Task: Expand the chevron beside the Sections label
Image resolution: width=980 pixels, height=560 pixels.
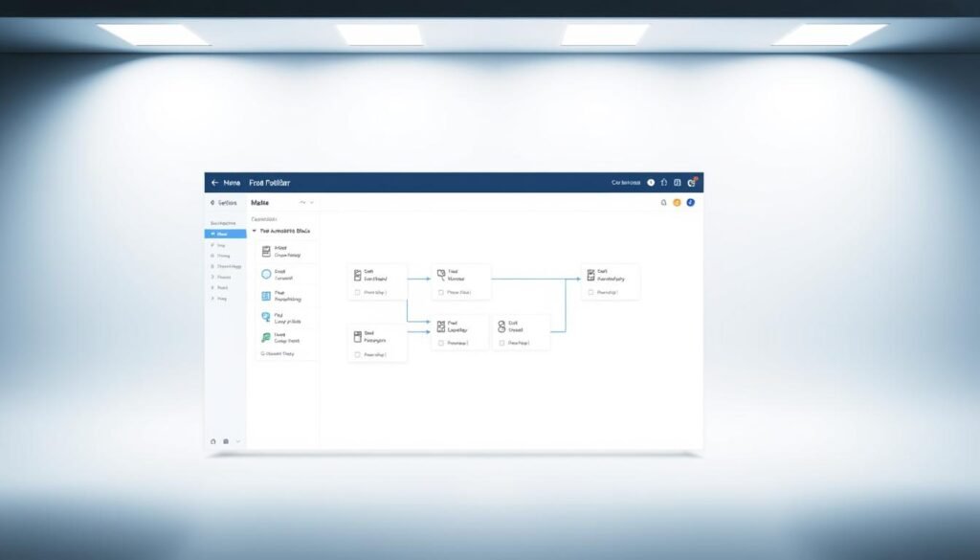Action: pos(212,202)
